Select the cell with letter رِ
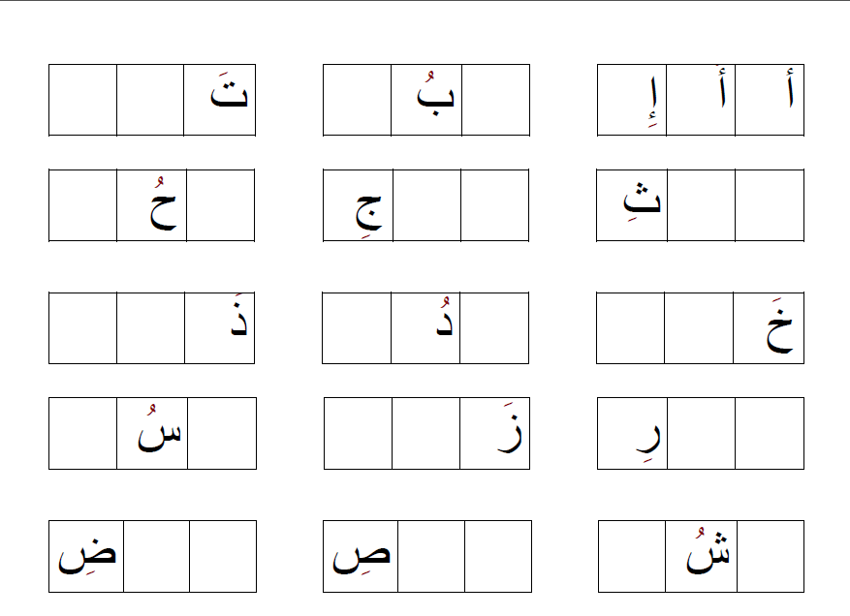This screenshot has width=850, height=616. [x=632, y=433]
